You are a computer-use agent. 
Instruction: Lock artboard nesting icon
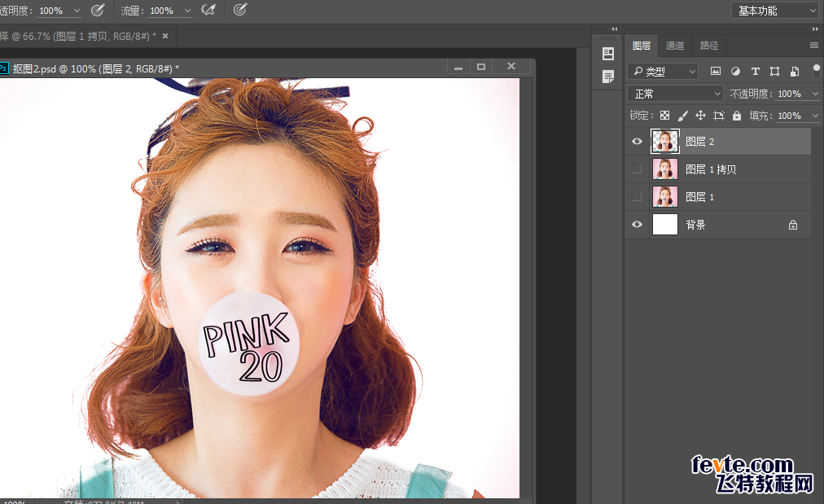coord(718,116)
